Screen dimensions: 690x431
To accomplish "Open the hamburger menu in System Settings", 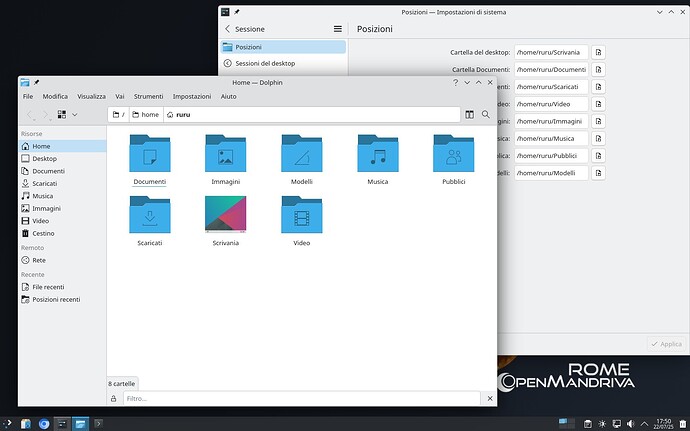I will (x=338, y=29).
